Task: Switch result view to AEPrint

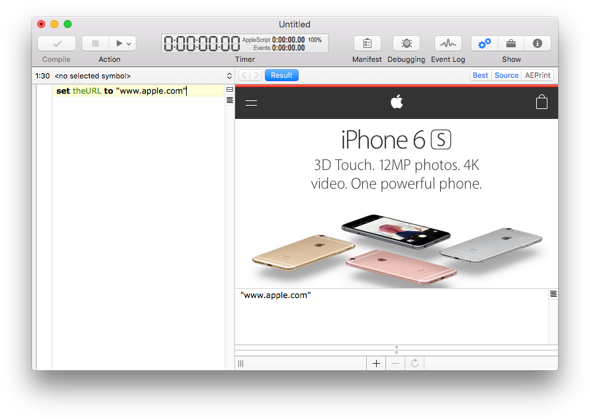Action: (537, 75)
